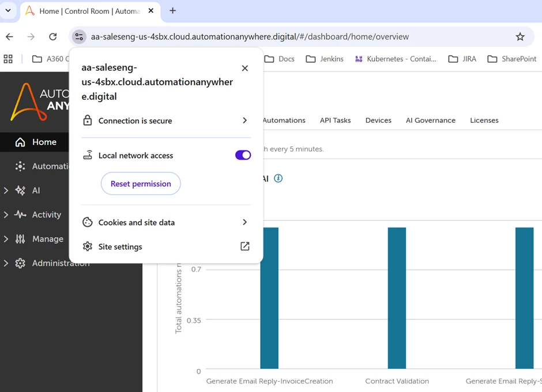Image resolution: width=542 pixels, height=392 pixels.
Task: Click the Activity pulse icon in sidebar
Action: (20, 214)
